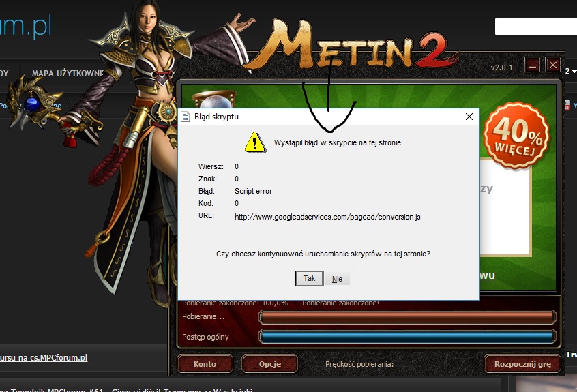Close the Błąd skryptu dialog

[x=469, y=117]
